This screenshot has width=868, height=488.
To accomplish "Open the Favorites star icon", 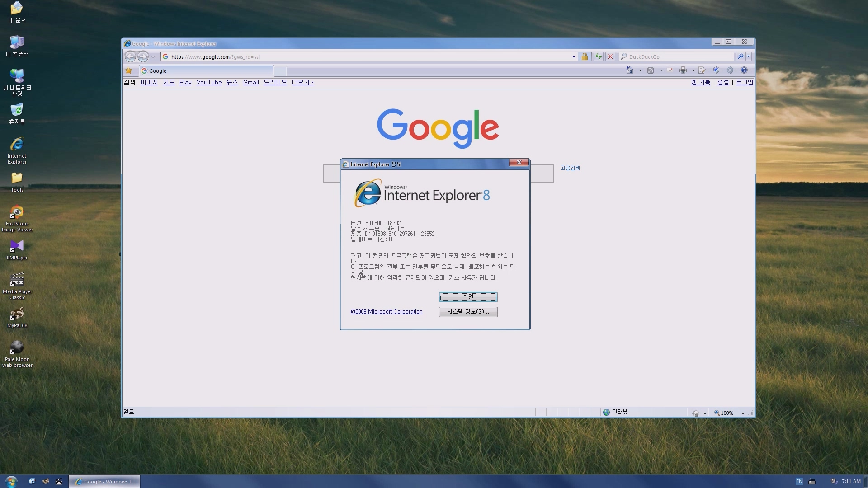I will point(129,70).
